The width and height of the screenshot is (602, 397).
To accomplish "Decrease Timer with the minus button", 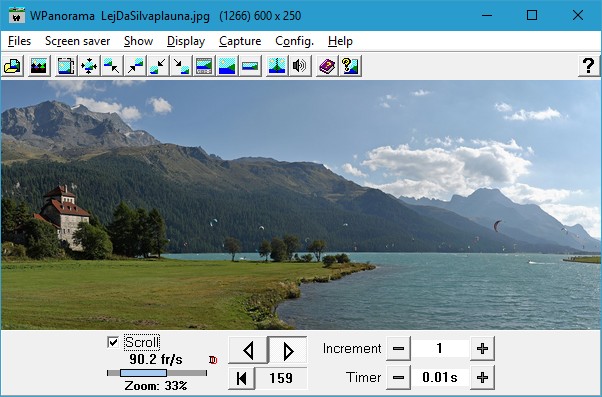I will tap(398, 378).
